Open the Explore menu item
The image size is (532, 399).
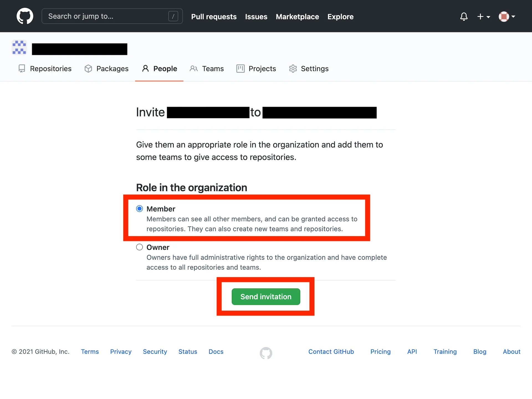[x=340, y=17]
